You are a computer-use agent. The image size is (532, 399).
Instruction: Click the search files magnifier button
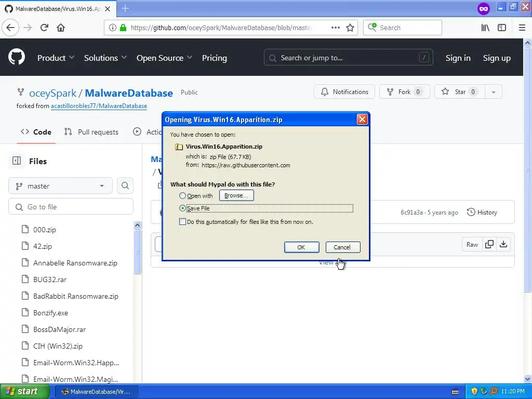(x=125, y=185)
